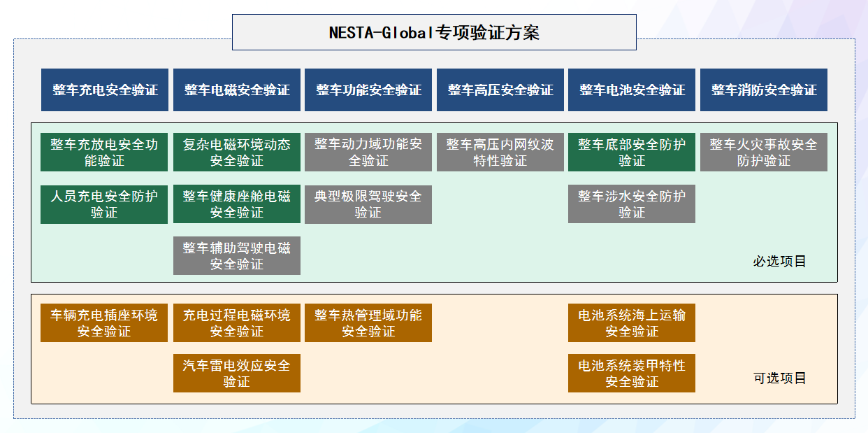Click 整车底部安全防护验证 box
Image resolution: width=868 pixels, height=433 pixels.
[632, 152]
